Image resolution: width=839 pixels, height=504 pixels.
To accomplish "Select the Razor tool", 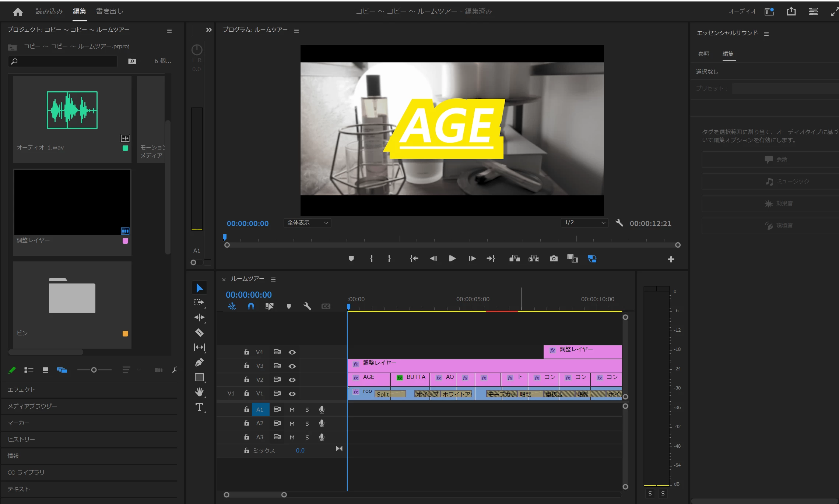I will click(199, 332).
